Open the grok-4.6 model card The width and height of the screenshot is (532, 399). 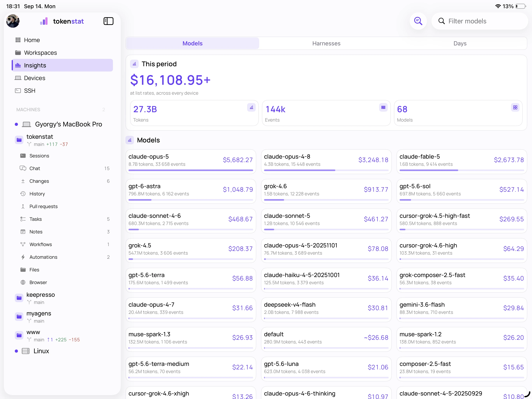click(x=326, y=191)
